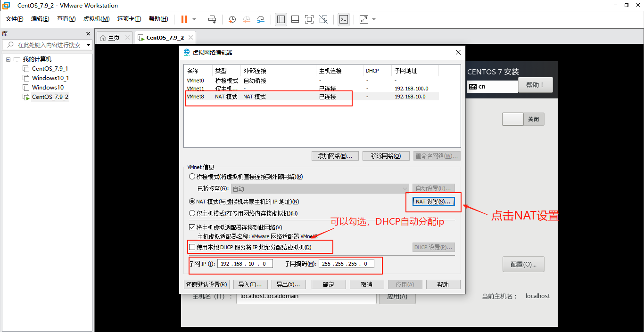Open the power options arrow beside pause
The image size is (644, 332).
tap(194, 19)
